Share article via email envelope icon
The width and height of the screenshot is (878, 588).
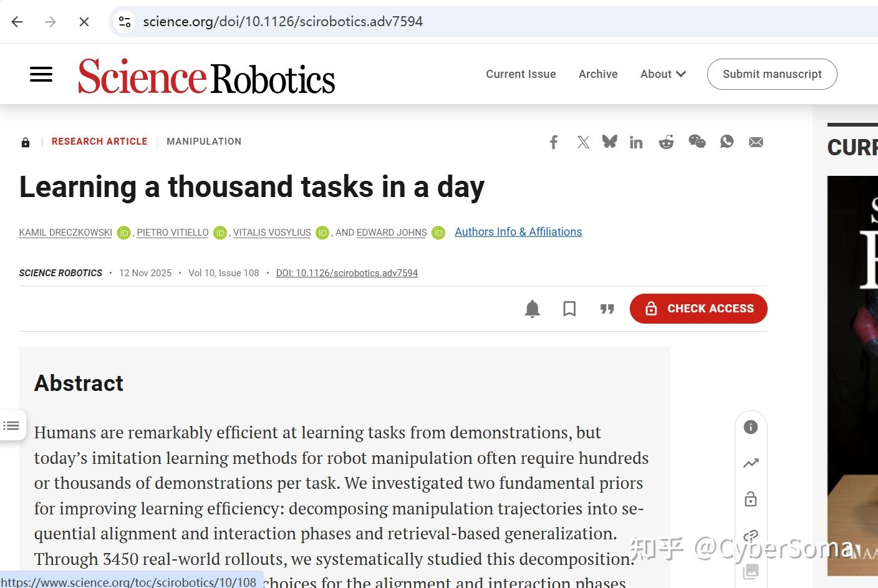coord(756,142)
